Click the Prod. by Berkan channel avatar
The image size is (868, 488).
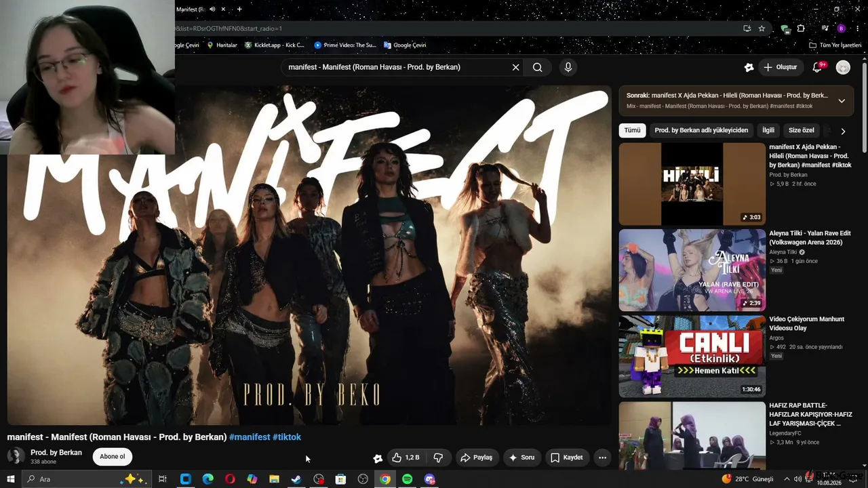[x=16, y=457]
